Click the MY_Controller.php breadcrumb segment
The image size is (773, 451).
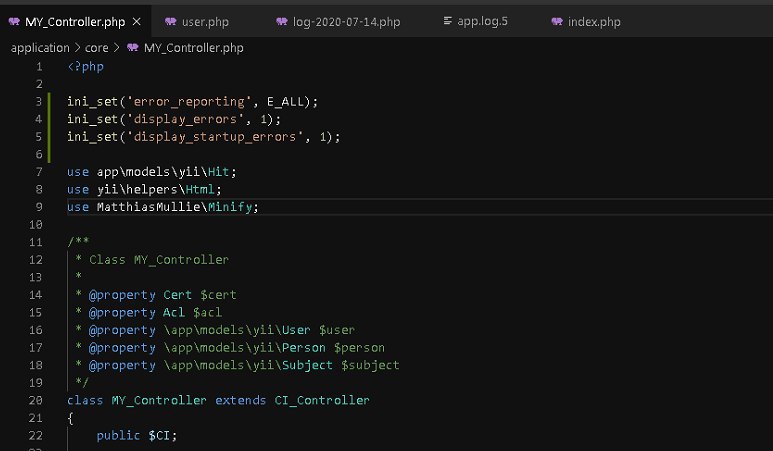tap(194, 48)
